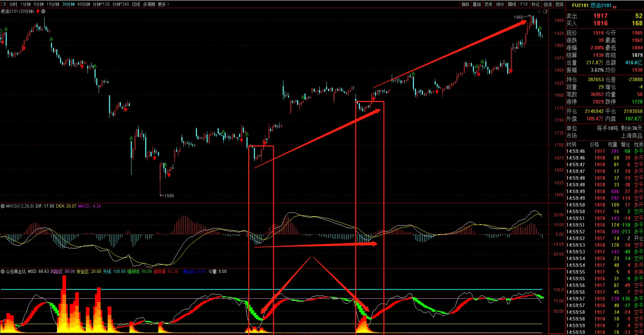Click the 跌停 value 1728
The height and width of the screenshot is (335, 644).
click(637, 102)
